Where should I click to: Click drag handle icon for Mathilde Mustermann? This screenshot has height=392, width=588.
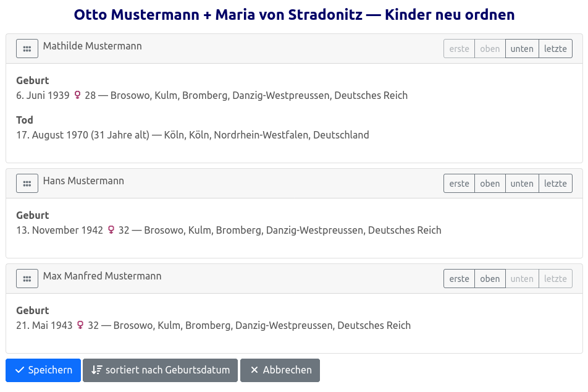[x=27, y=49]
